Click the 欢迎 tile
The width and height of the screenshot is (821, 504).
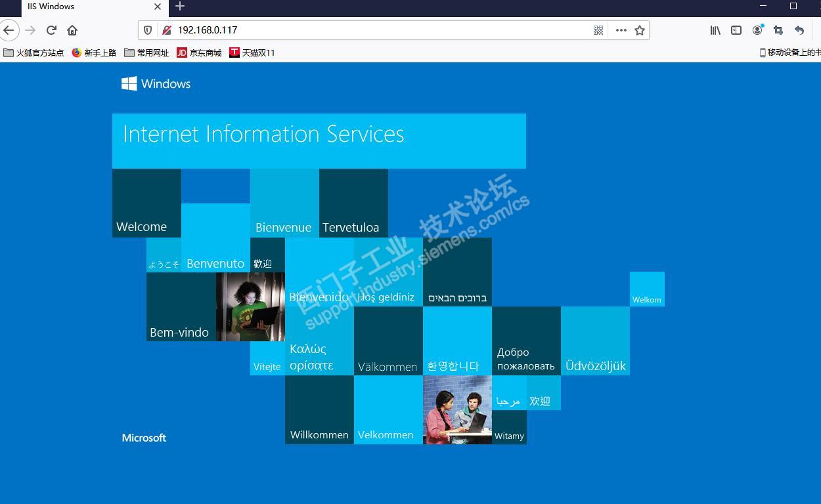coord(544,393)
